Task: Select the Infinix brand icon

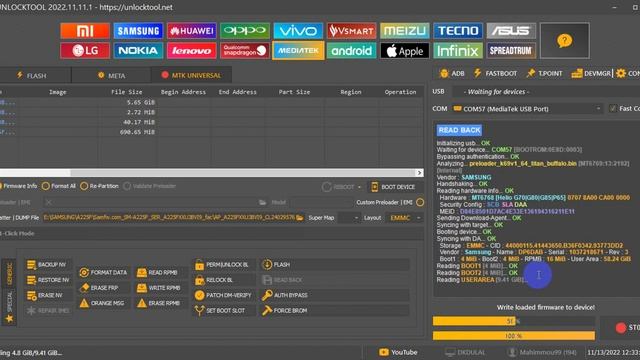Action: (x=458, y=51)
